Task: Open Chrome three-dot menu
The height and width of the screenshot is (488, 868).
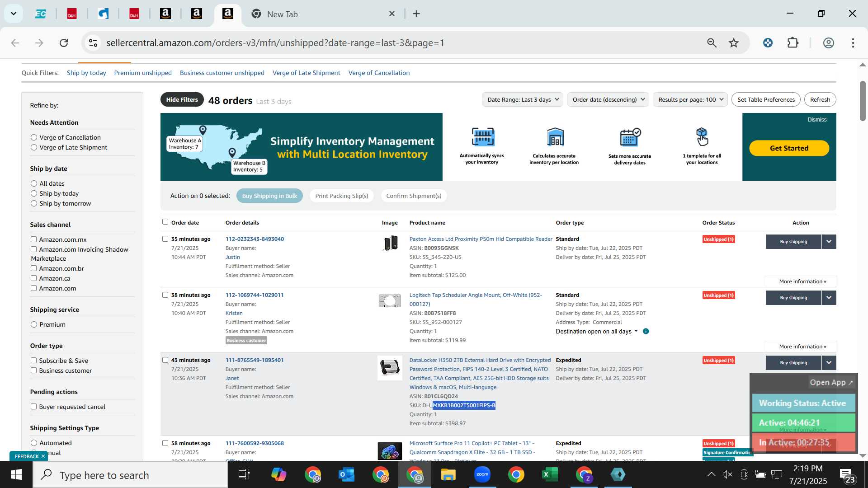Action: (853, 43)
